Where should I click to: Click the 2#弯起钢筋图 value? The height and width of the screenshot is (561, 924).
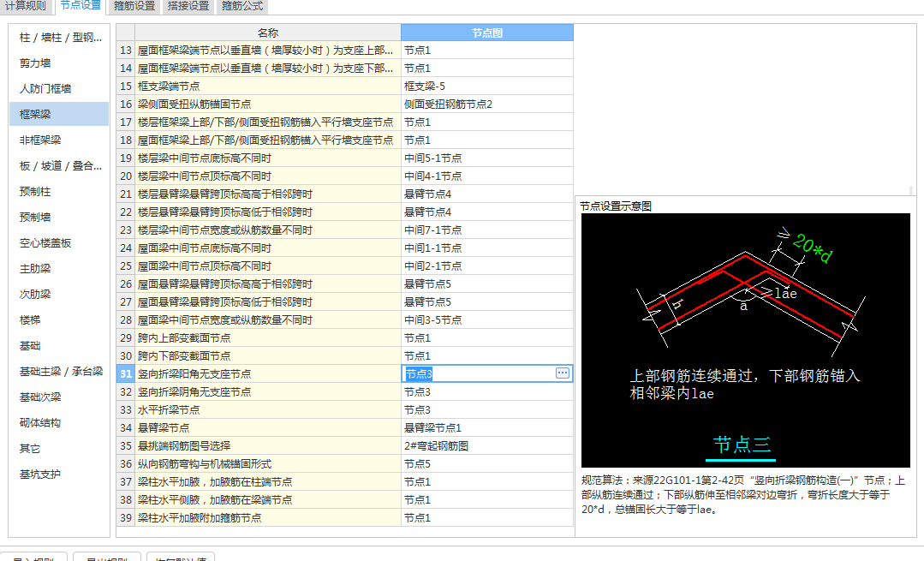[x=486, y=445]
